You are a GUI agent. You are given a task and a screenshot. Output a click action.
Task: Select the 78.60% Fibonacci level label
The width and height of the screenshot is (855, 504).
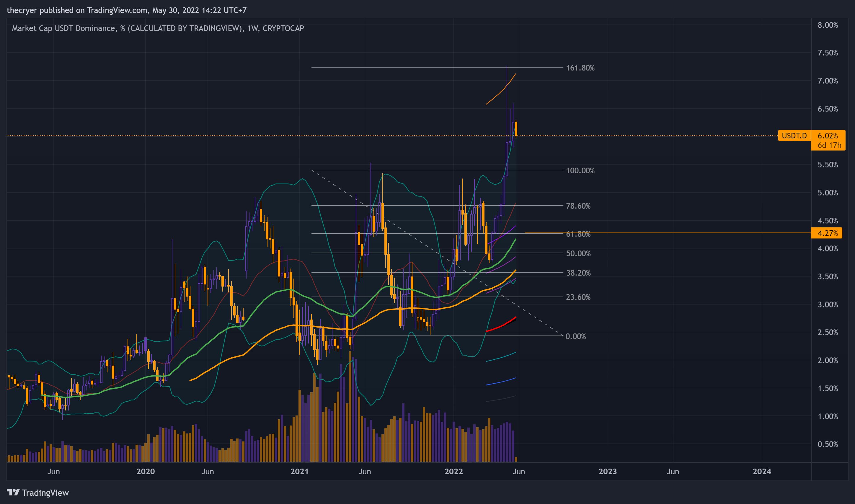pos(578,206)
